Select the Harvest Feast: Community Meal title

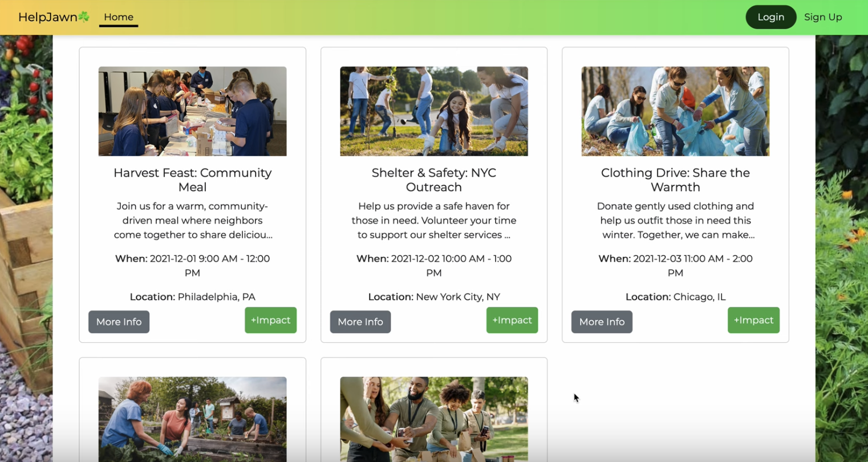click(192, 180)
